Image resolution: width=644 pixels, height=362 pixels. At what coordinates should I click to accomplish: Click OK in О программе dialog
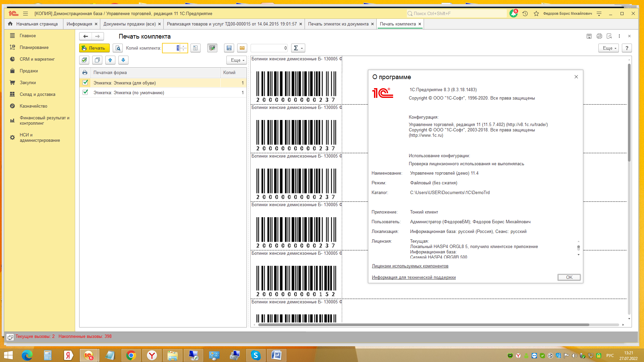pyautogui.click(x=569, y=277)
